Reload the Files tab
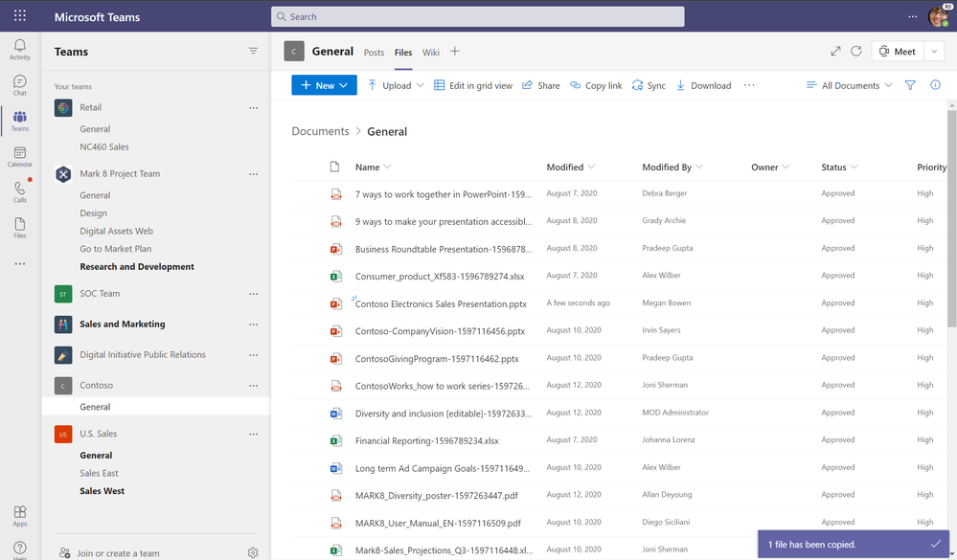The width and height of the screenshot is (957, 560). click(x=856, y=52)
